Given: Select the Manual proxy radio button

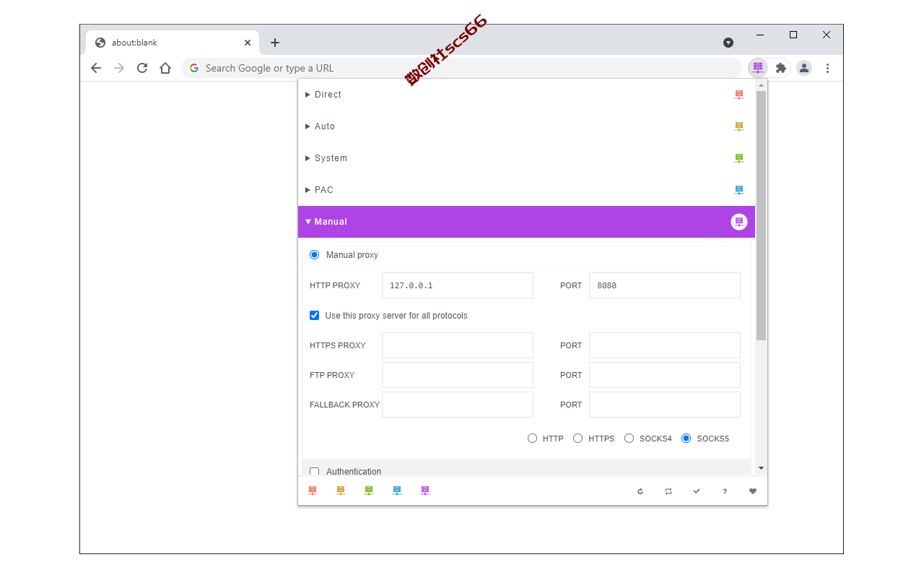Looking at the screenshot, I should pos(314,255).
